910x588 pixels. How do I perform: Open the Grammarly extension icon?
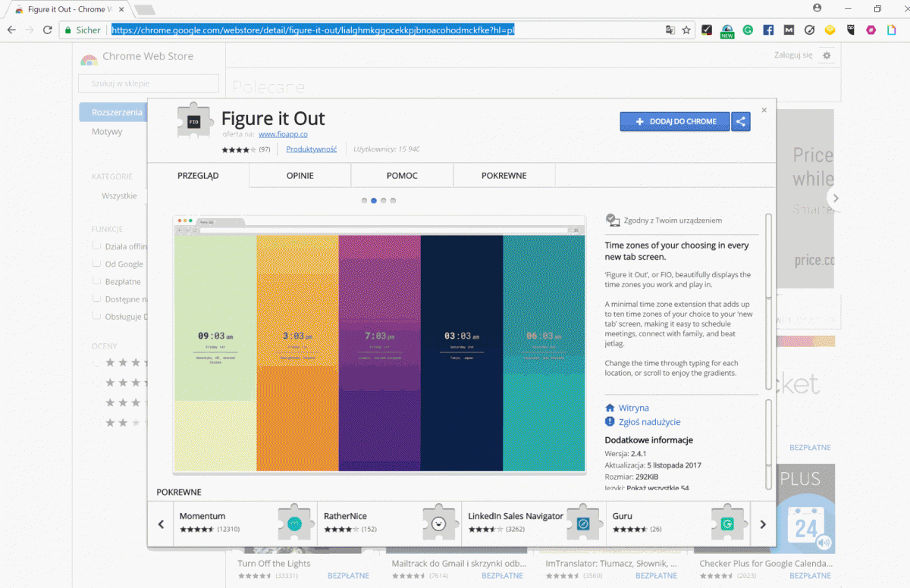[748, 30]
